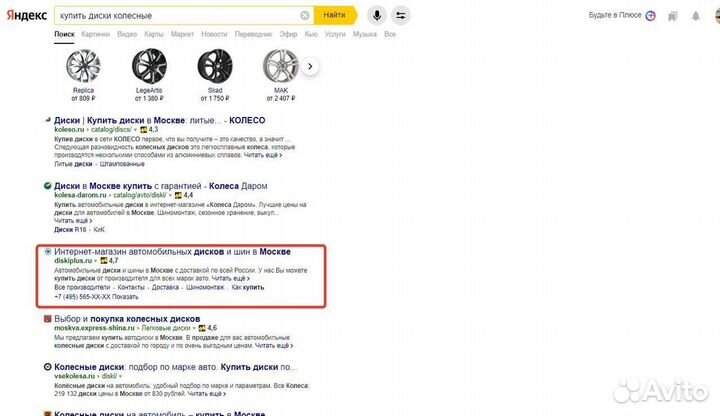Click the Найти search button
Viewport: 720px width, 416px height.
click(335, 15)
